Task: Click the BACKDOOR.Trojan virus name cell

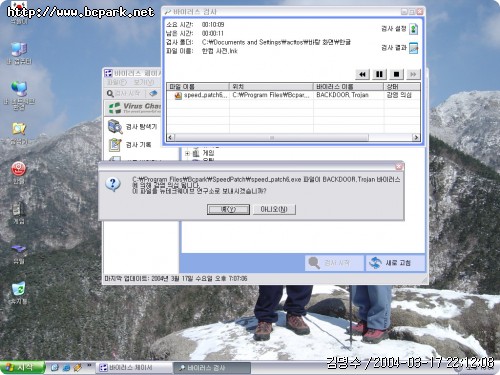Action: pos(343,95)
